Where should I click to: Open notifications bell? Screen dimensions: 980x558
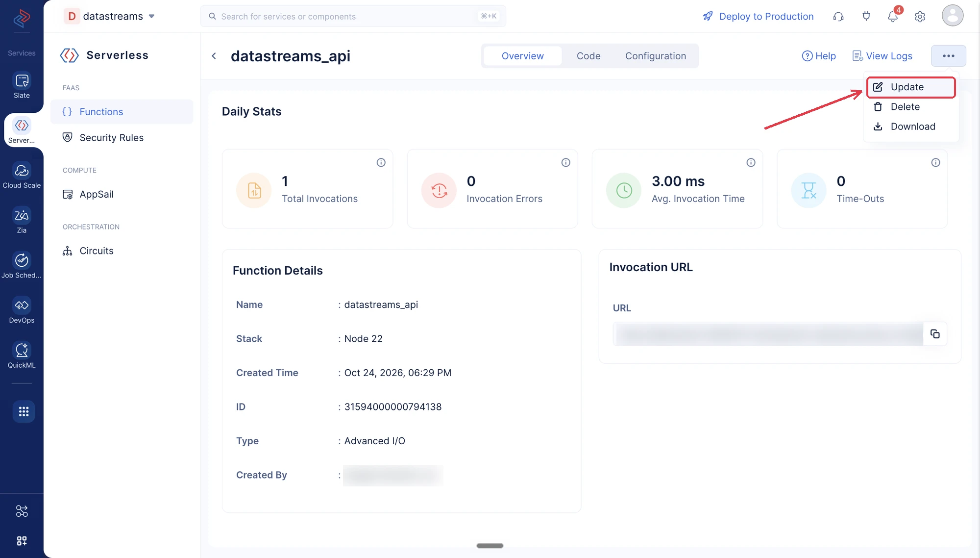(893, 17)
